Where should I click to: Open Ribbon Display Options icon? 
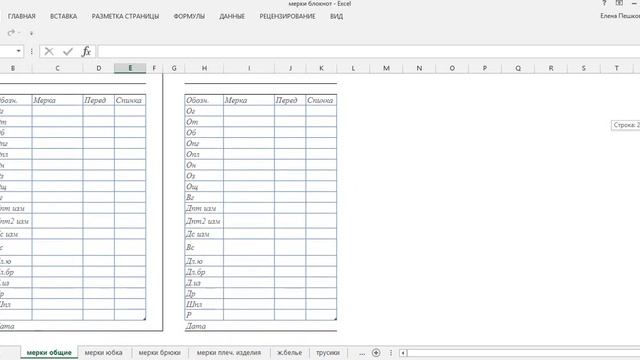click(x=619, y=3)
